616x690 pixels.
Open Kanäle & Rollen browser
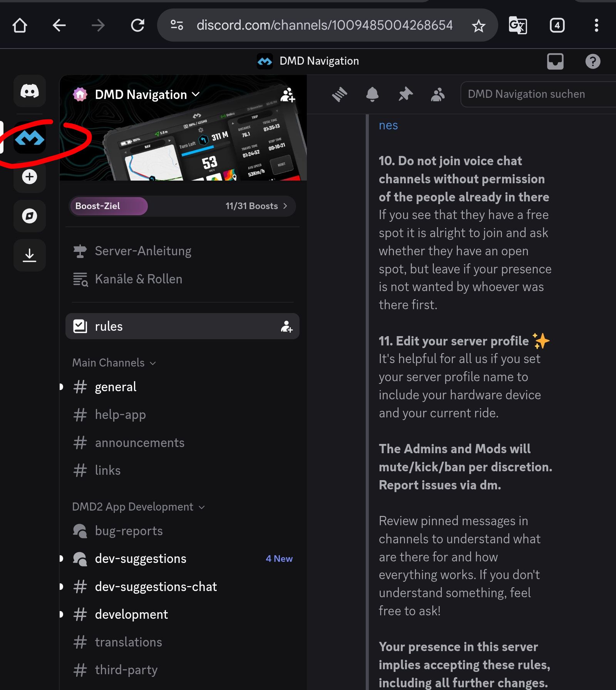click(138, 279)
